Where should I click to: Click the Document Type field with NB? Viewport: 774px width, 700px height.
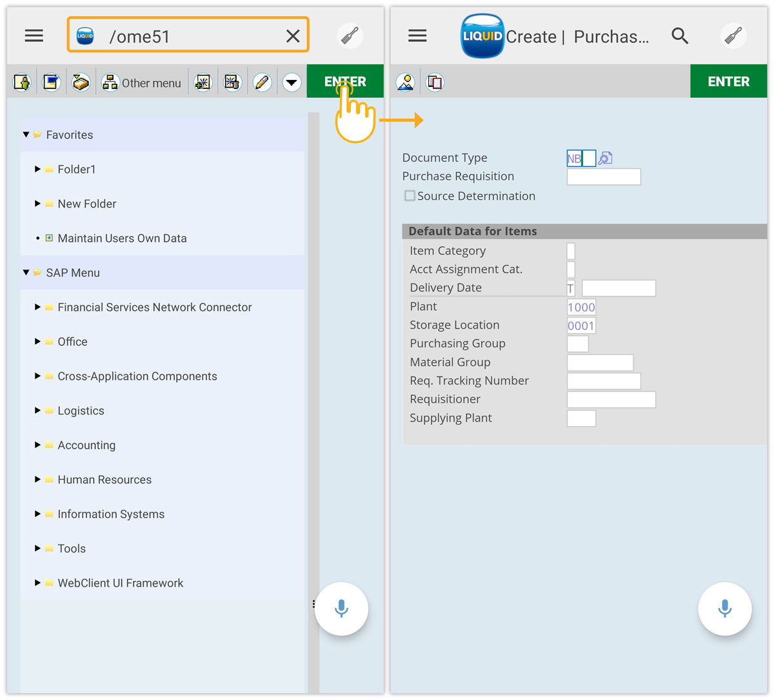click(x=581, y=158)
